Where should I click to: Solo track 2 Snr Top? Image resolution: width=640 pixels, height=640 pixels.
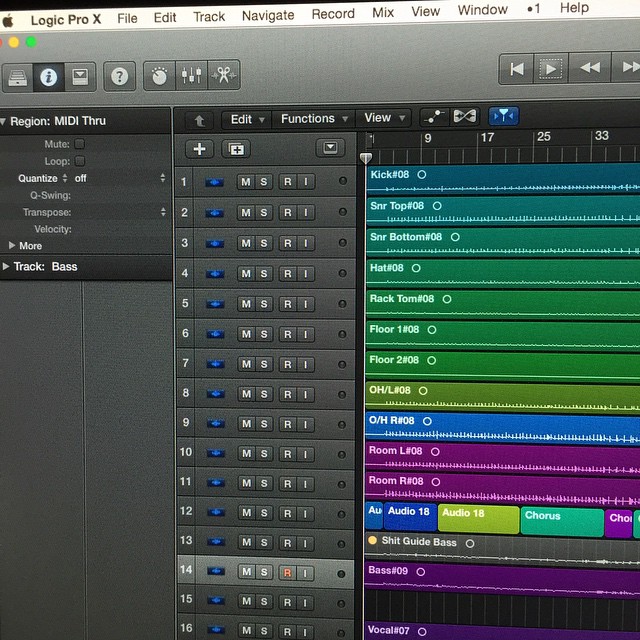click(x=264, y=212)
